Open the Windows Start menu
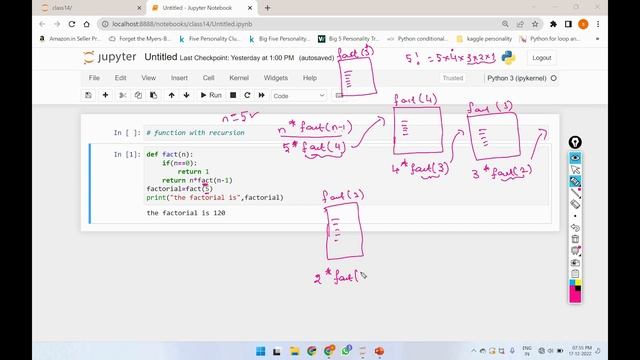 tap(260, 351)
